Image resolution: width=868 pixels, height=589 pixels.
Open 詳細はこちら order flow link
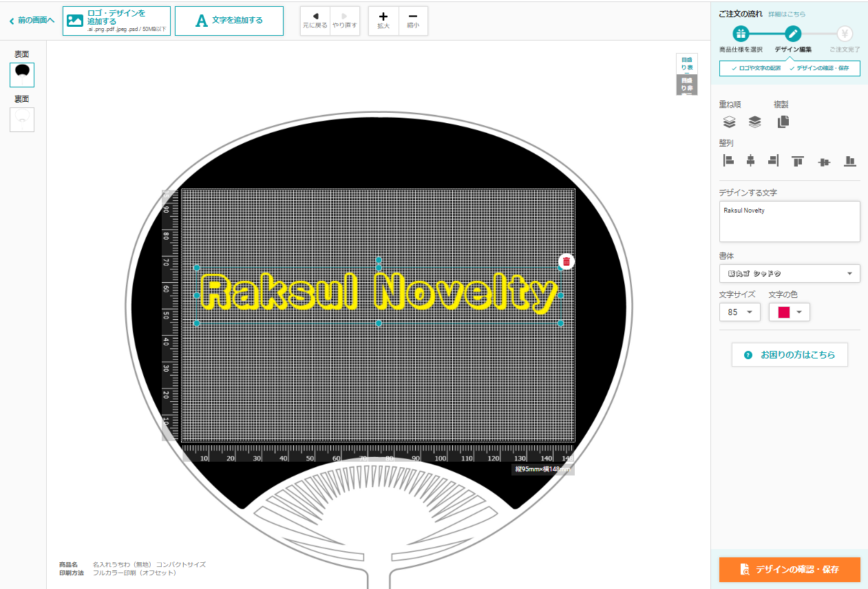[x=787, y=14]
